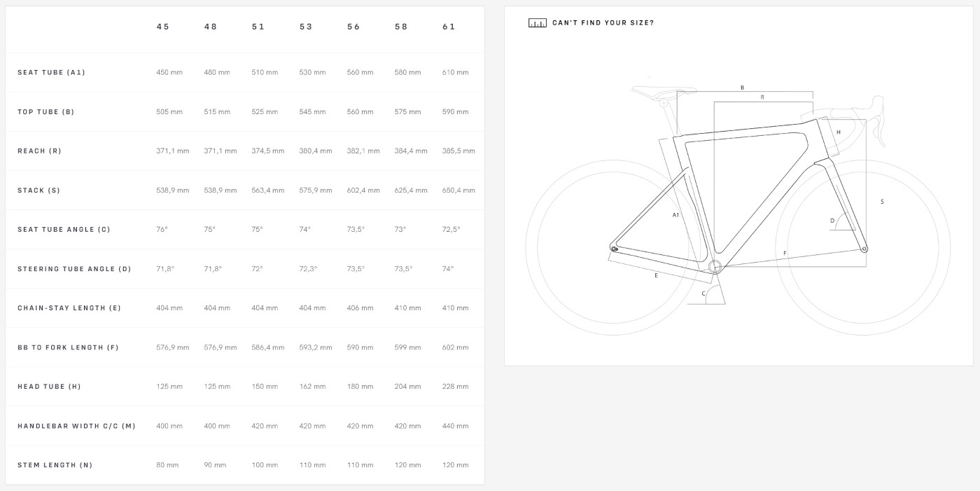
Task: Click the Reach (R) row label
Action: click(x=39, y=151)
